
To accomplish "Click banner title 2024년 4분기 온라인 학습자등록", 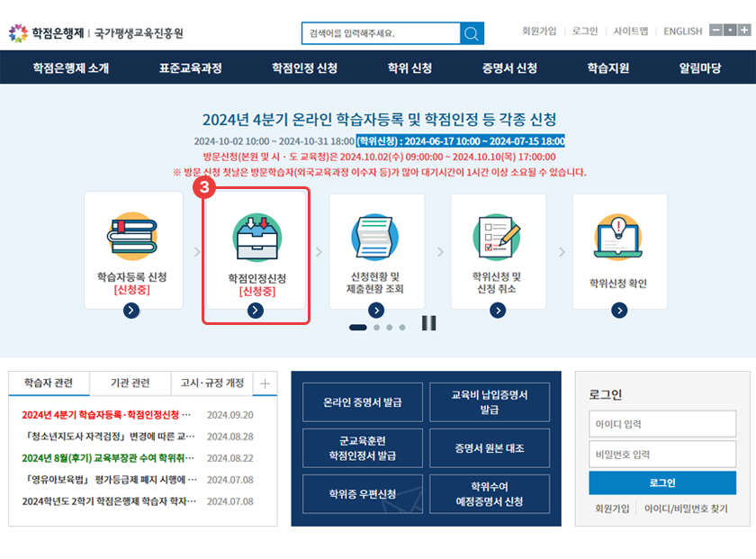I will pyautogui.click(x=379, y=119).
